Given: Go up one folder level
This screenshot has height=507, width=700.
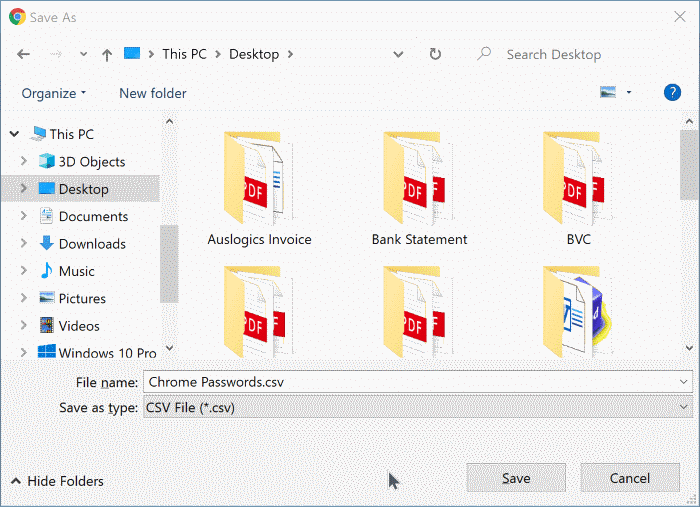Looking at the screenshot, I should (107, 55).
